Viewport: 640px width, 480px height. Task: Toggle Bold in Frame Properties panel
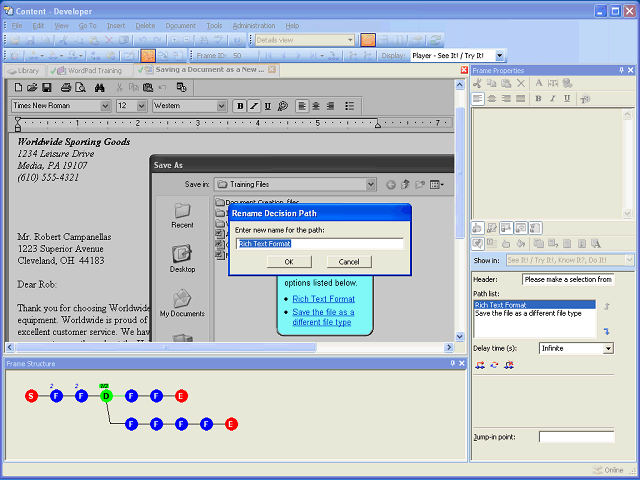pos(538,98)
